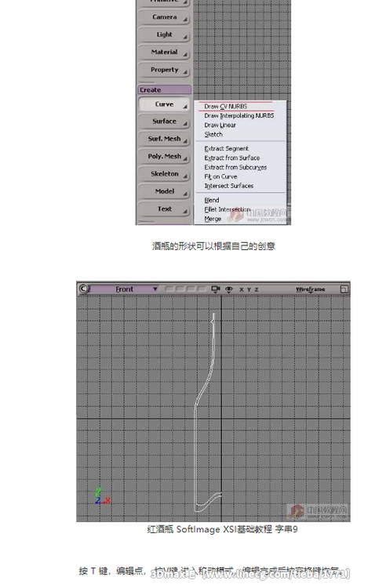Open the Front view dropdown
The image size is (379, 588).
tap(124, 289)
